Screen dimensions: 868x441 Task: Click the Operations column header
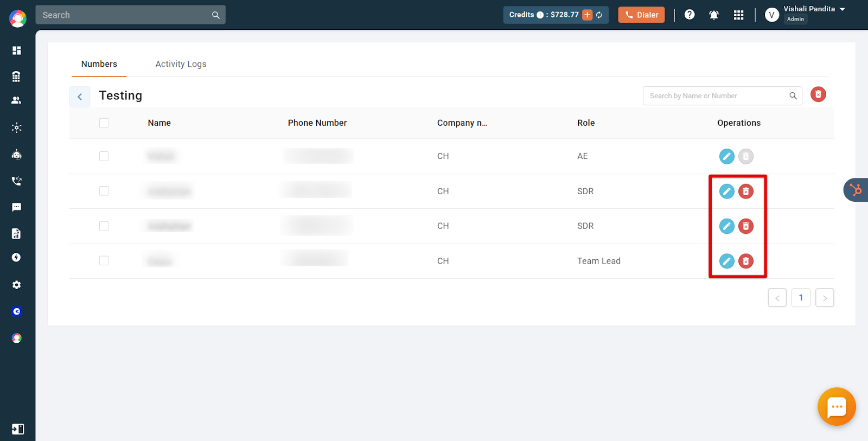pyautogui.click(x=739, y=123)
